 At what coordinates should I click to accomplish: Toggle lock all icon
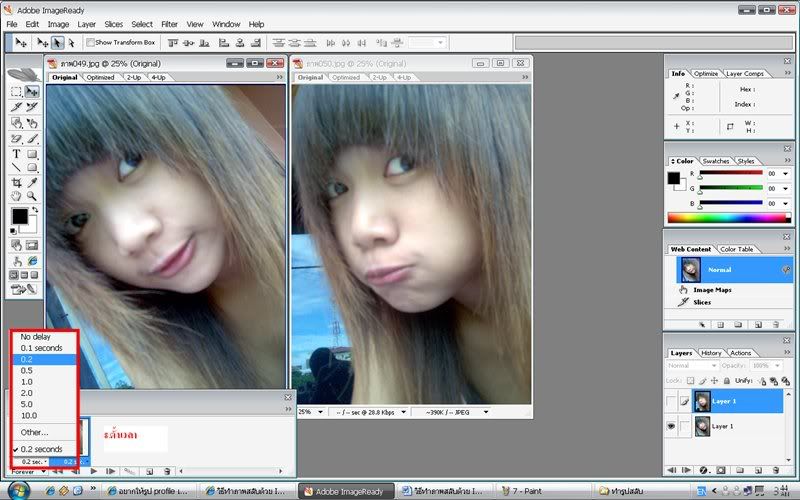point(727,381)
